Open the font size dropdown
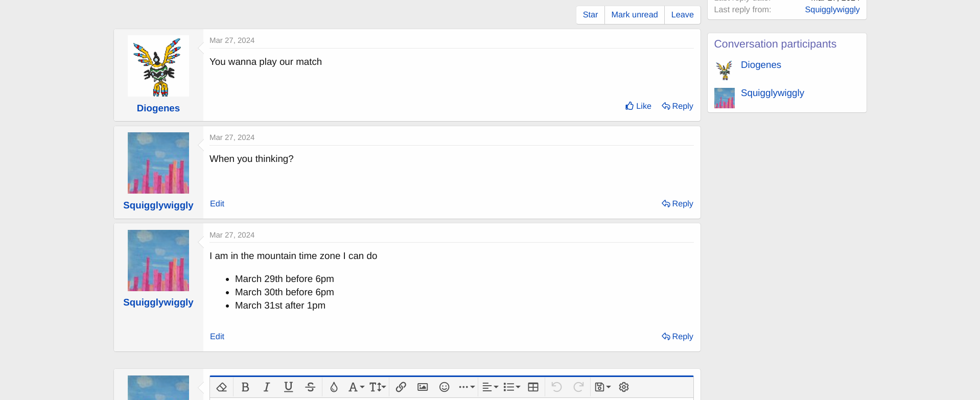This screenshot has width=980, height=400. (x=377, y=387)
